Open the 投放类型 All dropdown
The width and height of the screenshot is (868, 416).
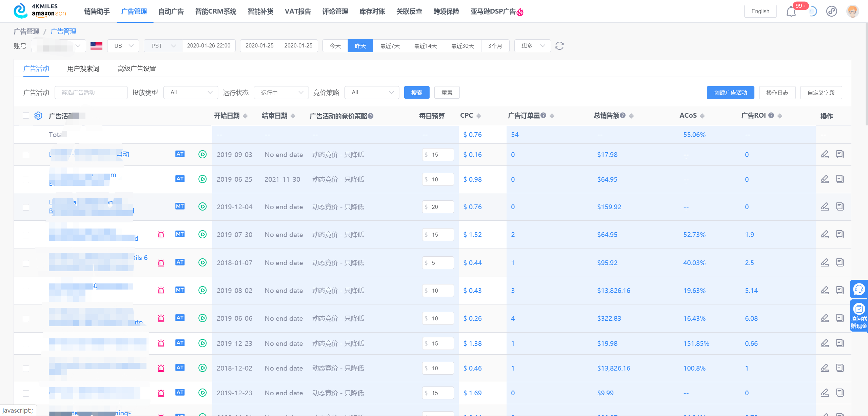(191, 92)
